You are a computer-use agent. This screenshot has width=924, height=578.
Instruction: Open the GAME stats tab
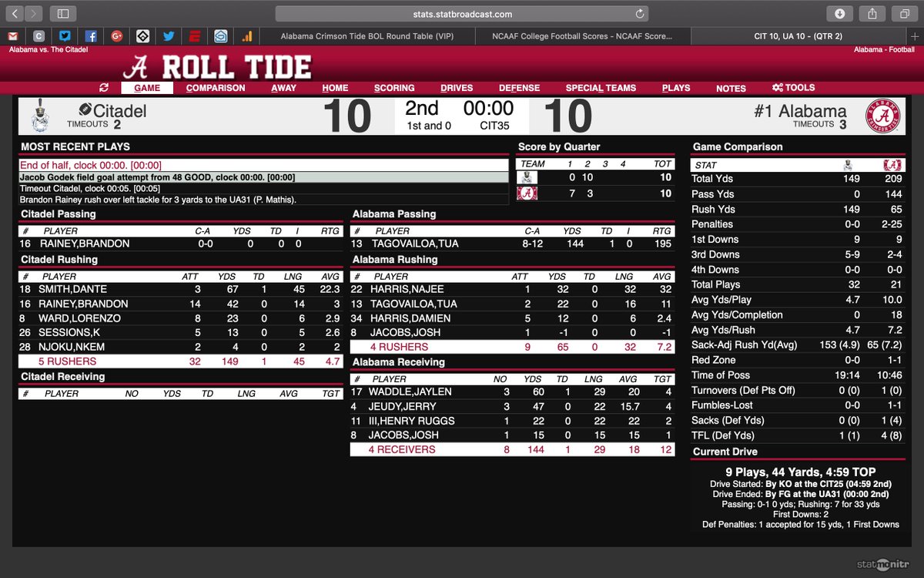(x=147, y=88)
